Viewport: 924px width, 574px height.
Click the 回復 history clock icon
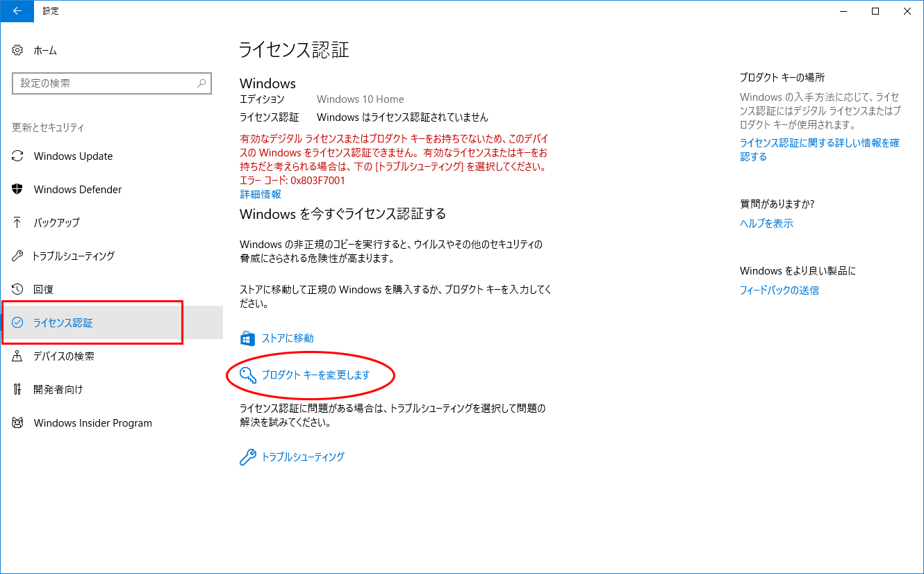(18, 289)
